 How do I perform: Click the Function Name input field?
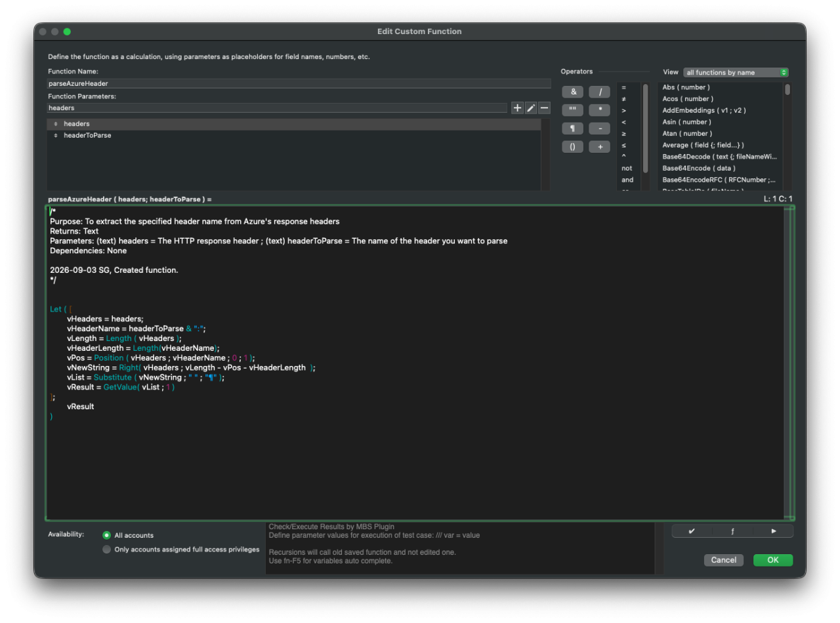(x=299, y=83)
